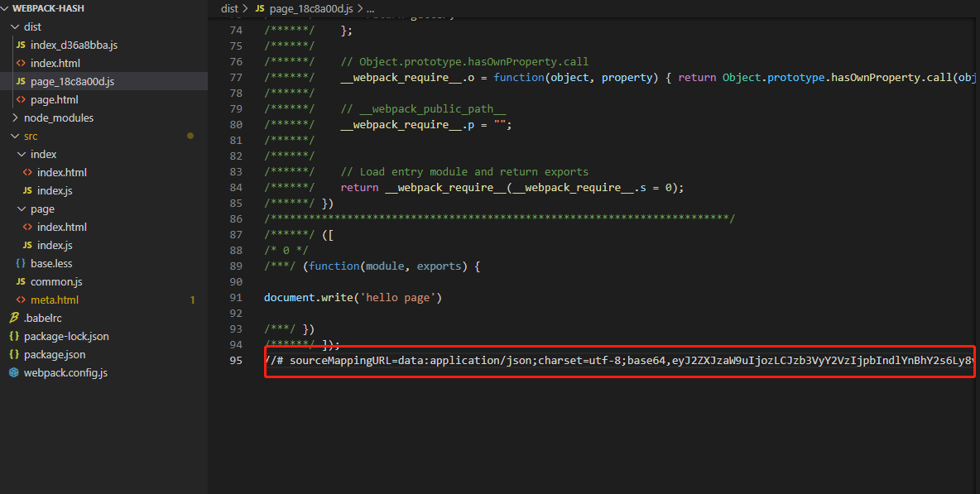The width and height of the screenshot is (980, 494).
Task: Open webpack.config.js file
Action: click(65, 373)
